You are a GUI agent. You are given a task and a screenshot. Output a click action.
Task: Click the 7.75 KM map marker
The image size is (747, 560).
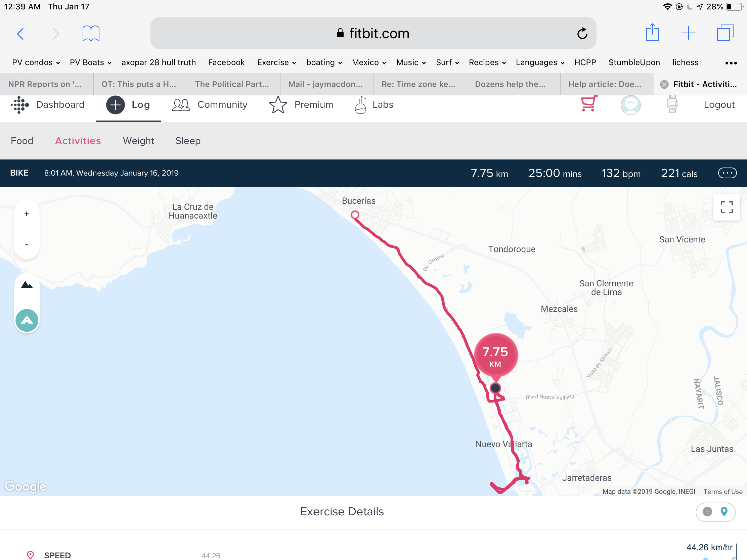495,356
